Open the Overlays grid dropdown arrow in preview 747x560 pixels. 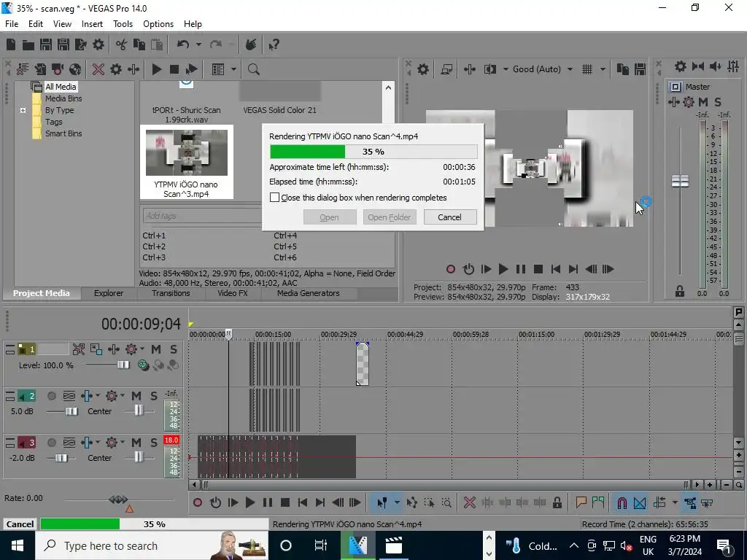click(x=603, y=69)
